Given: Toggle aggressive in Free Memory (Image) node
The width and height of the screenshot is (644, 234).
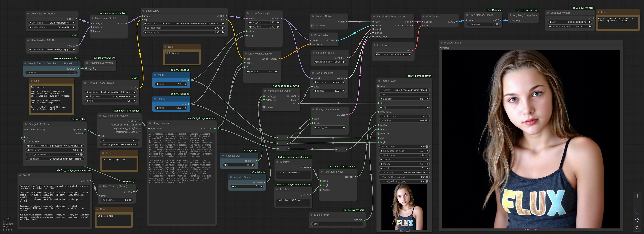Looking at the screenshot, I should 483,24.
